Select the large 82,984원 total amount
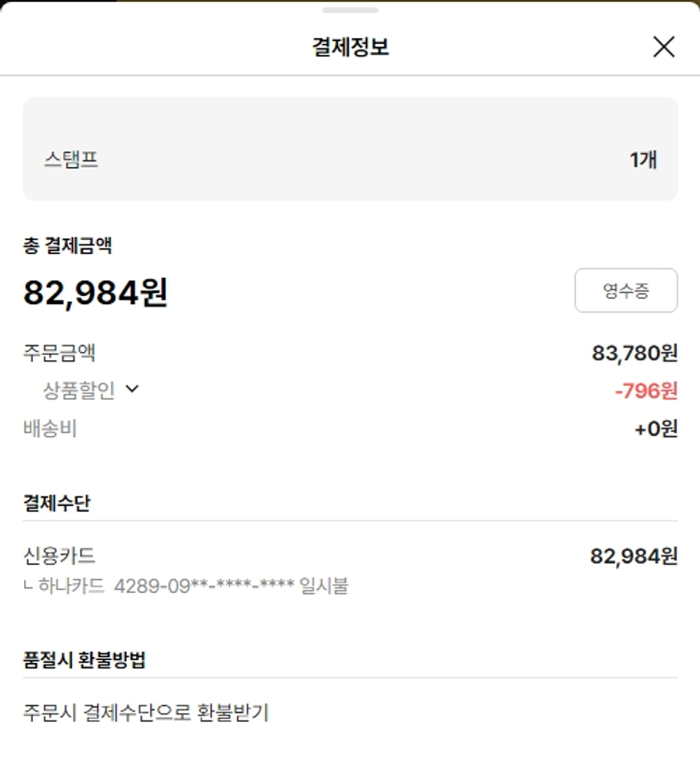Screen dimensions: 700x759 95,293
